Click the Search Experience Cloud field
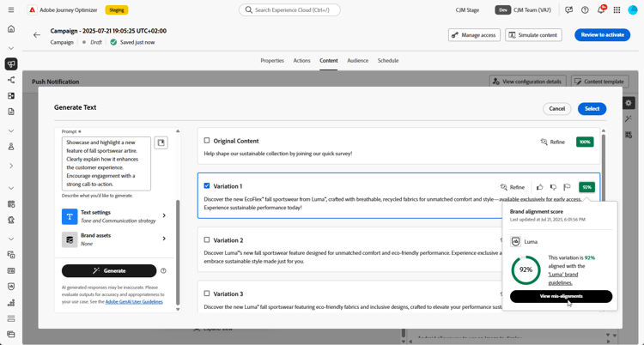 [x=289, y=9]
